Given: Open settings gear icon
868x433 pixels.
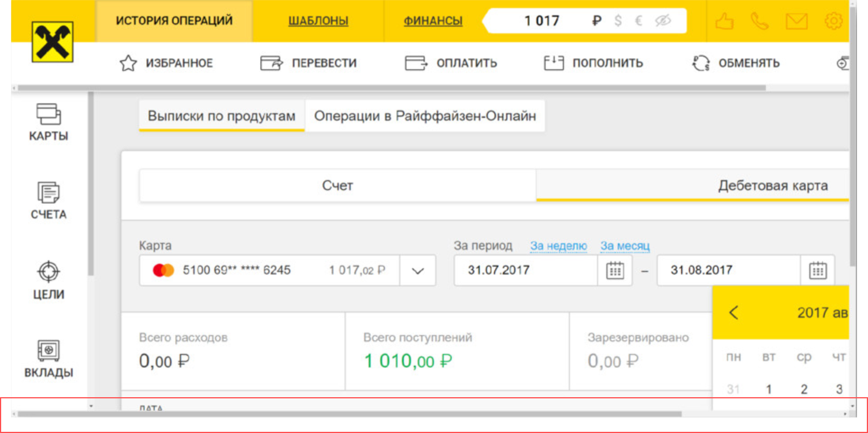Looking at the screenshot, I should pos(833,21).
